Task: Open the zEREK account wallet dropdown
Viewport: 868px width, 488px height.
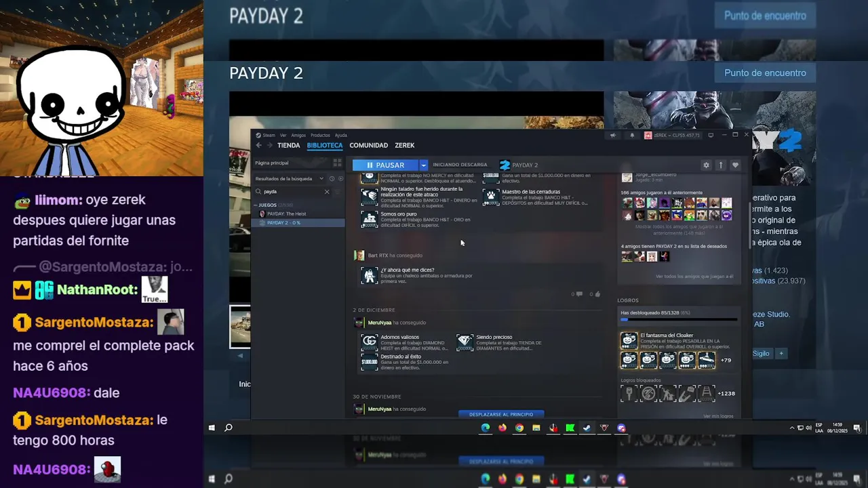Action: click(672, 135)
